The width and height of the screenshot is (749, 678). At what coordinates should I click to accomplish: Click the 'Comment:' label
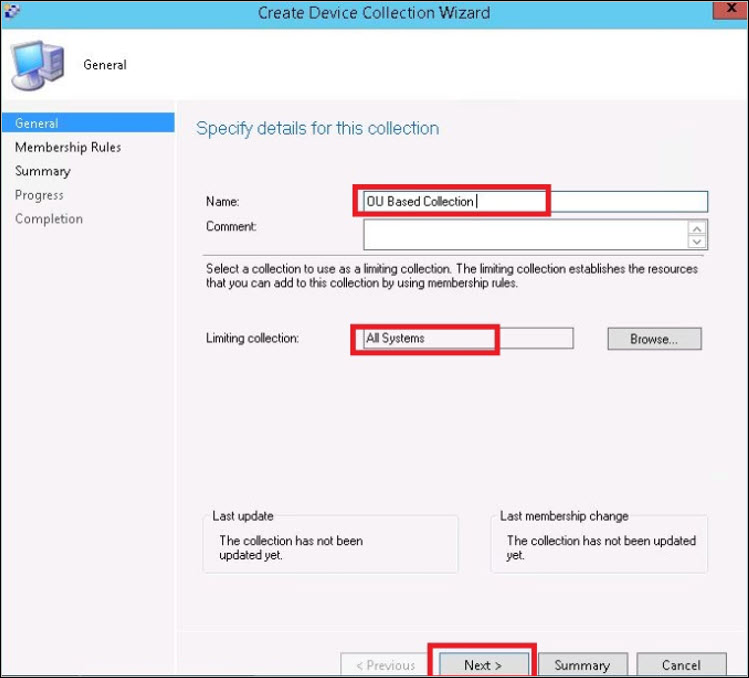231,226
